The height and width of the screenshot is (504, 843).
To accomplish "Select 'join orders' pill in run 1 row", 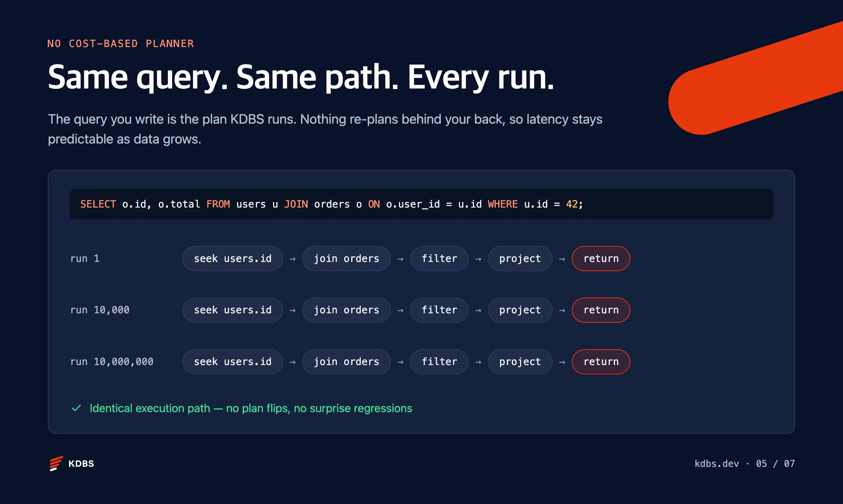I will [x=346, y=258].
